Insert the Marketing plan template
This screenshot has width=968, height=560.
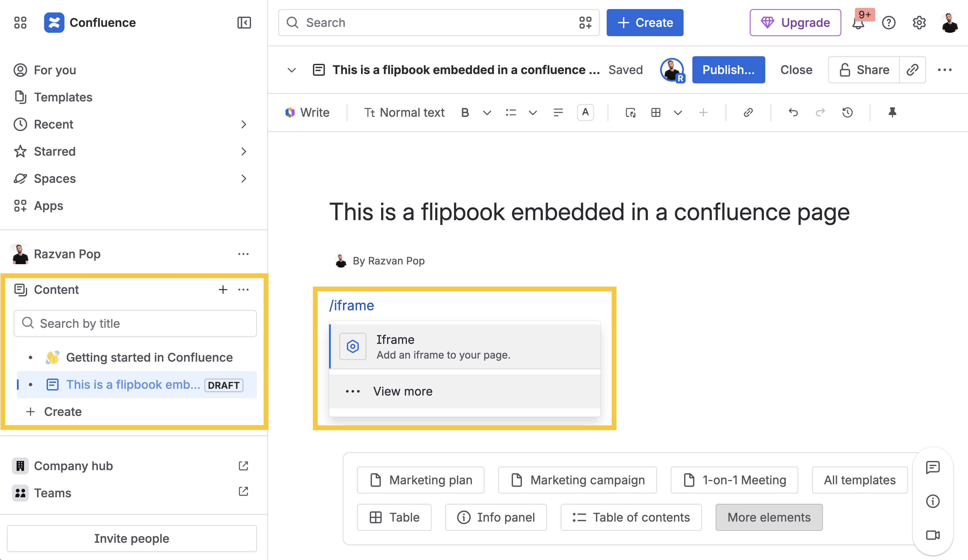(x=420, y=480)
